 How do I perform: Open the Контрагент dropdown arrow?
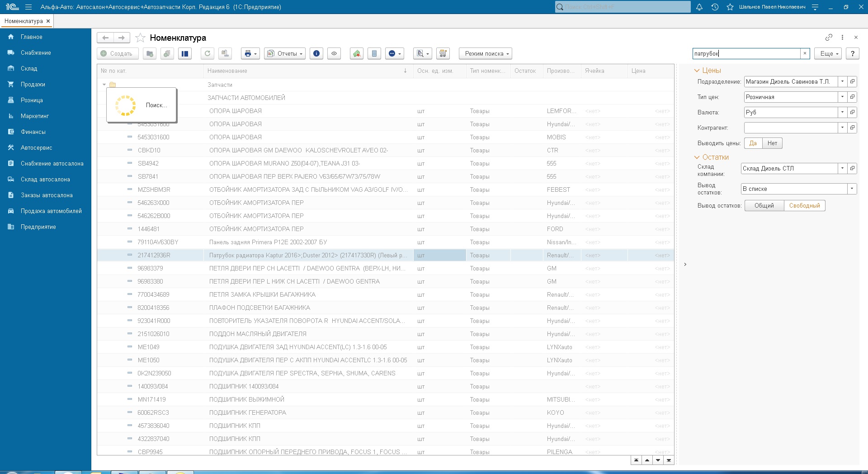(842, 128)
